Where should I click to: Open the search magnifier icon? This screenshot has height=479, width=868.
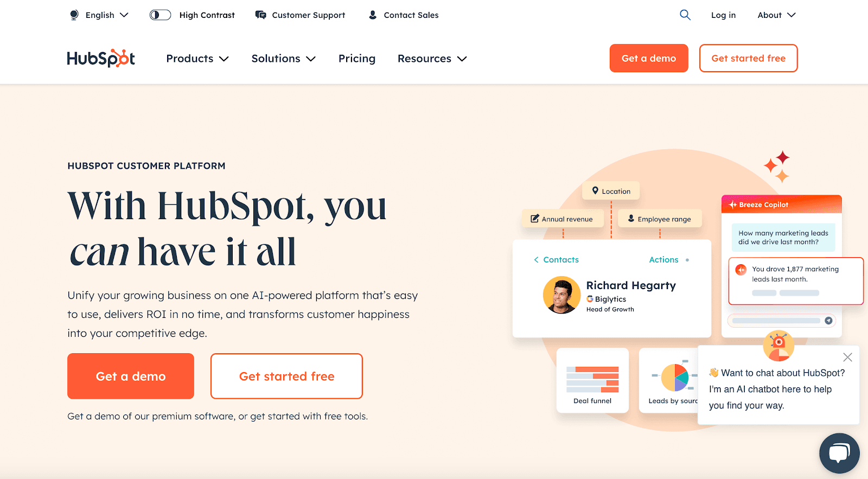(685, 15)
